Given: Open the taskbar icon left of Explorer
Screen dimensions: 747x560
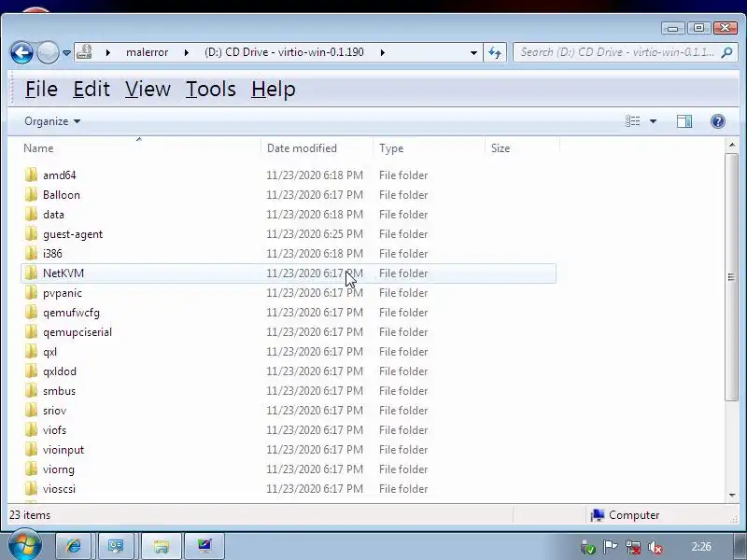Looking at the screenshot, I should point(115,546).
